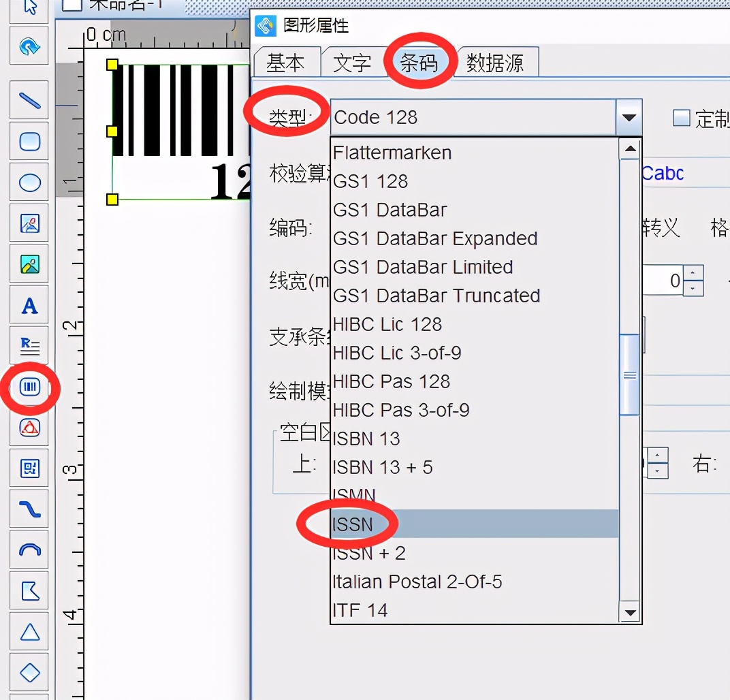Choose the landscape image insert tool

coord(29,264)
